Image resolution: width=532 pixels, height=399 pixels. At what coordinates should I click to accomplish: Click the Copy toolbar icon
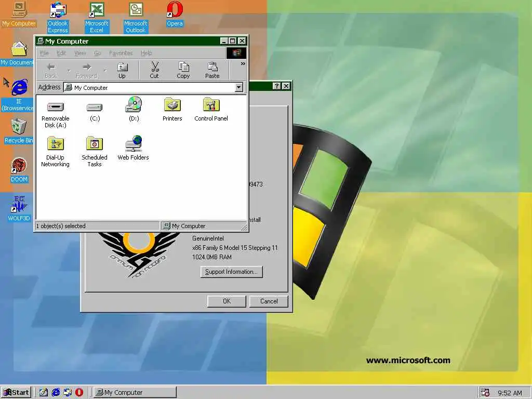183,71
